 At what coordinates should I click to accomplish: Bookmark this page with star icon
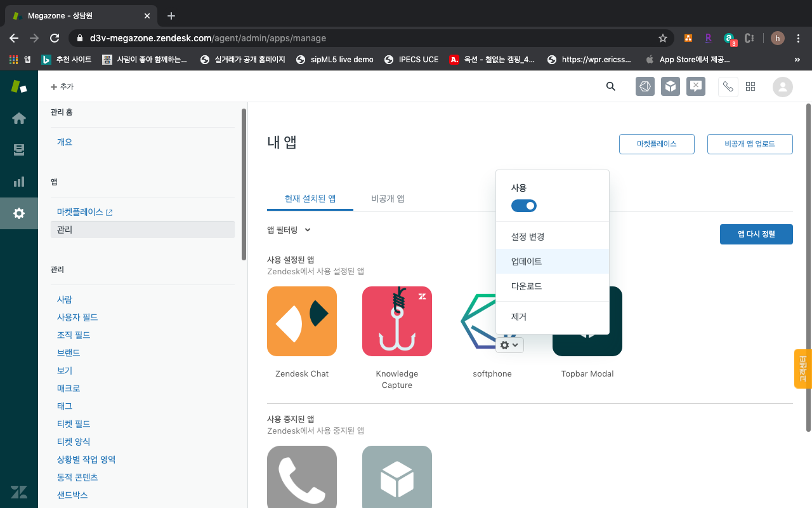663,38
